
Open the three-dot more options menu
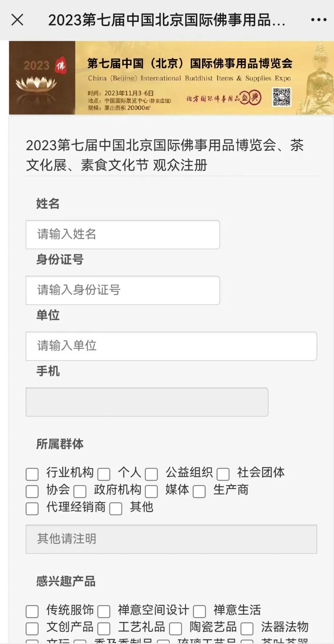pyautogui.click(x=318, y=20)
